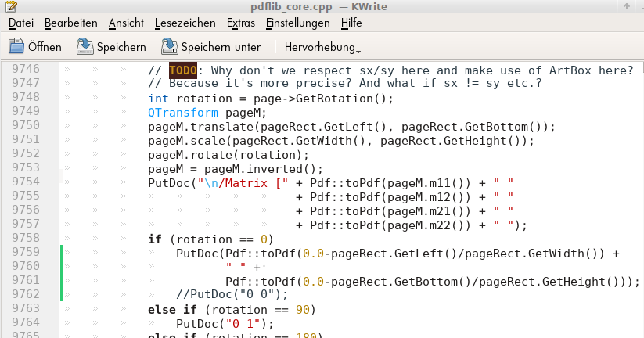Click the Speichern unter icon
644x338 pixels.
[169, 47]
